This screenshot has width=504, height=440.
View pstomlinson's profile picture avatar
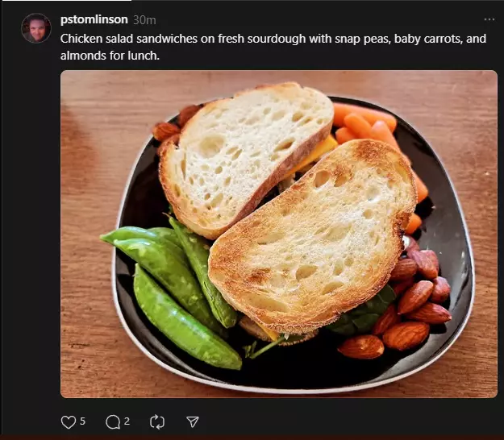pyautogui.click(x=36, y=28)
